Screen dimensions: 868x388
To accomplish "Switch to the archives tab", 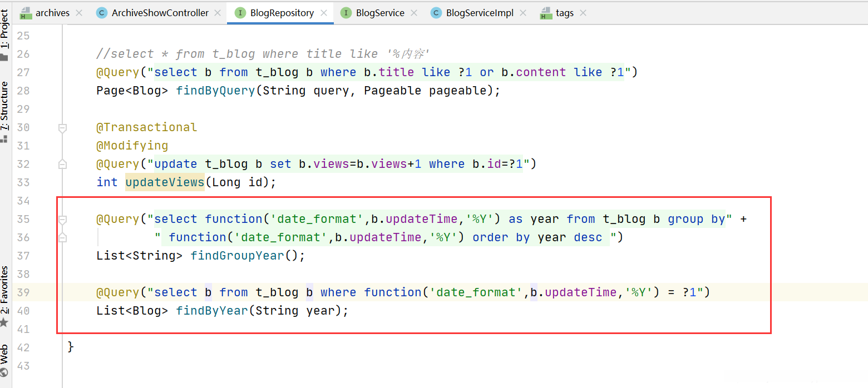I will tap(52, 13).
